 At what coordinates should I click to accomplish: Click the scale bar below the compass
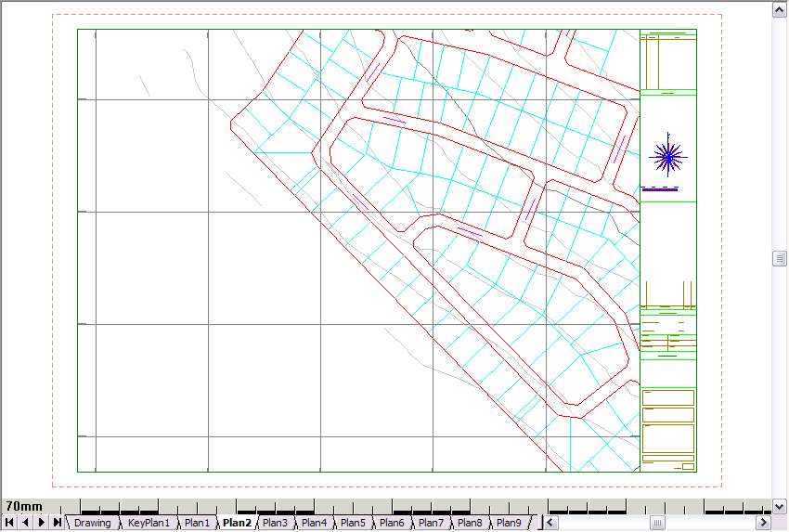point(660,190)
